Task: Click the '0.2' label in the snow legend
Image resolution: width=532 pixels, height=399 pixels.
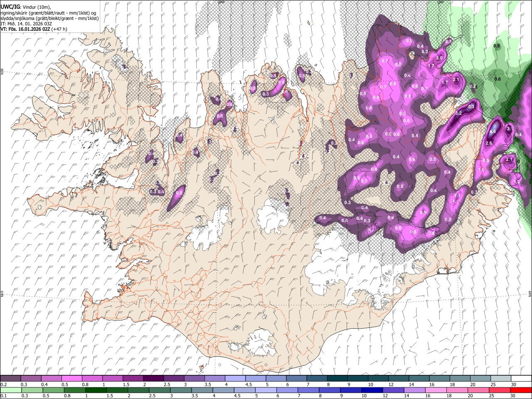Action: pyautogui.click(x=3, y=384)
